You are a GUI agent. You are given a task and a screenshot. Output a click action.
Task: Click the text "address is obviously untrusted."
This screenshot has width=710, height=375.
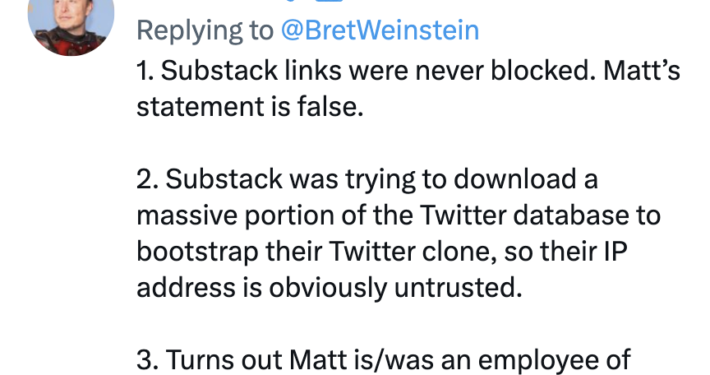[x=330, y=287]
